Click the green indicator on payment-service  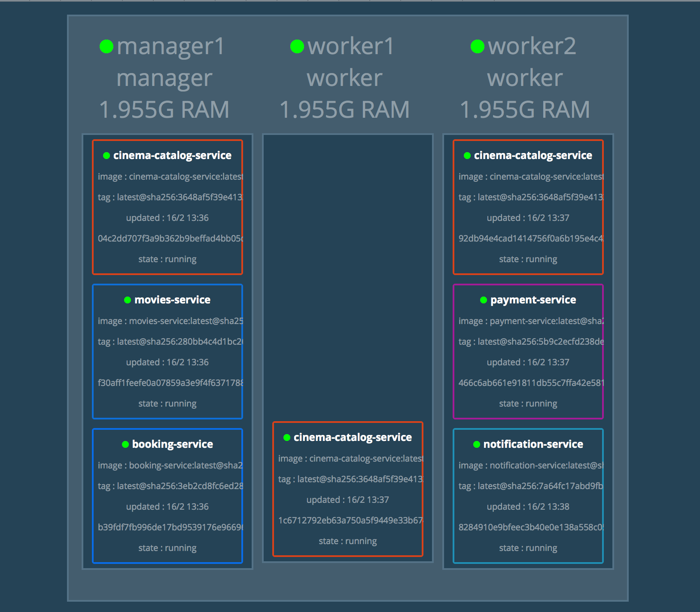click(x=483, y=300)
